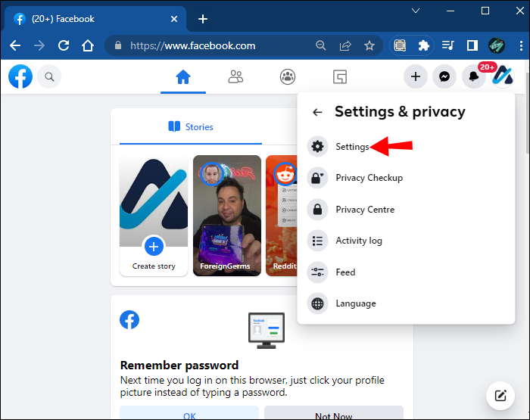Click the Privacy Centre padlock icon
530x420 pixels.
point(317,210)
